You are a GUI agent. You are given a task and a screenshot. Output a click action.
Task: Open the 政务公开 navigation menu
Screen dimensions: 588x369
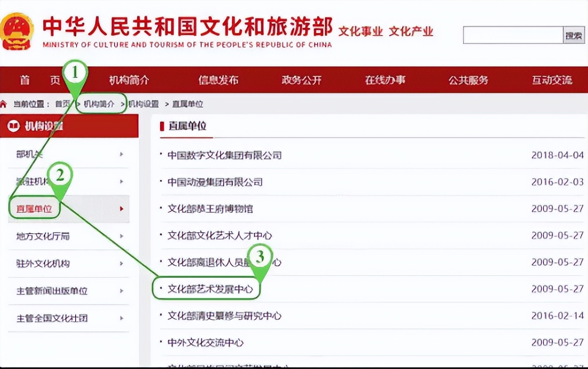pyautogui.click(x=301, y=80)
